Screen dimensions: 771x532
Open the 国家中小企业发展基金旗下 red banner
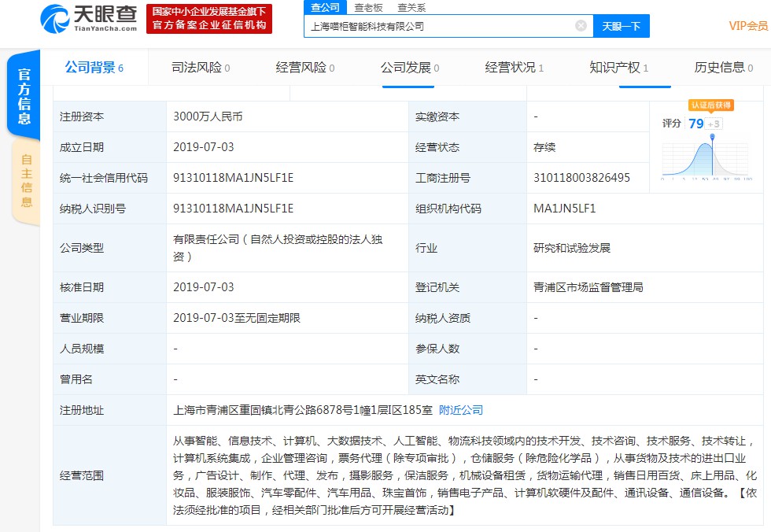point(209,19)
